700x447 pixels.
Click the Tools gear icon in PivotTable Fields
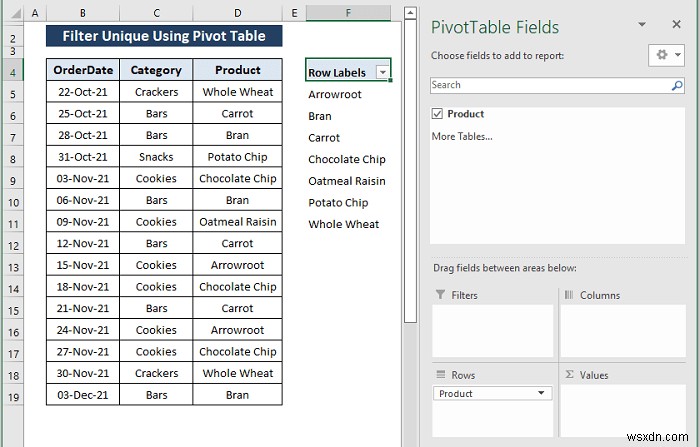click(662, 55)
